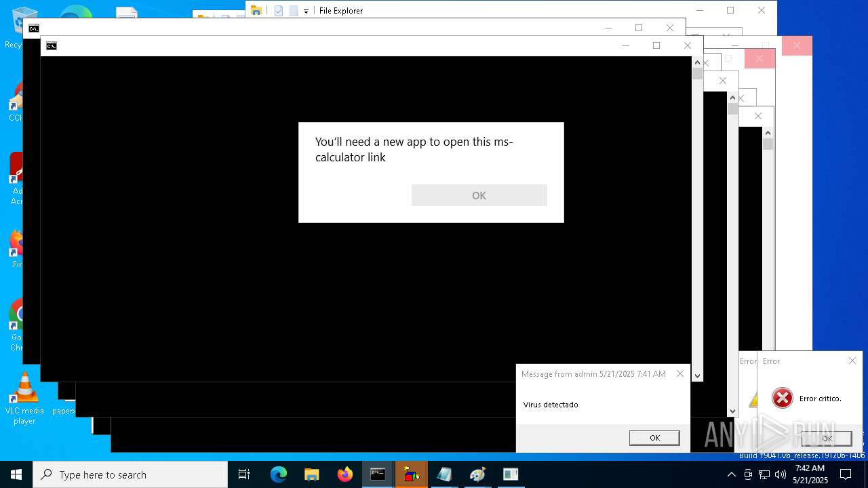Open the paint palette app in taskbar
The width and height of the screenshot is (868, 488).
pos(477,474)
